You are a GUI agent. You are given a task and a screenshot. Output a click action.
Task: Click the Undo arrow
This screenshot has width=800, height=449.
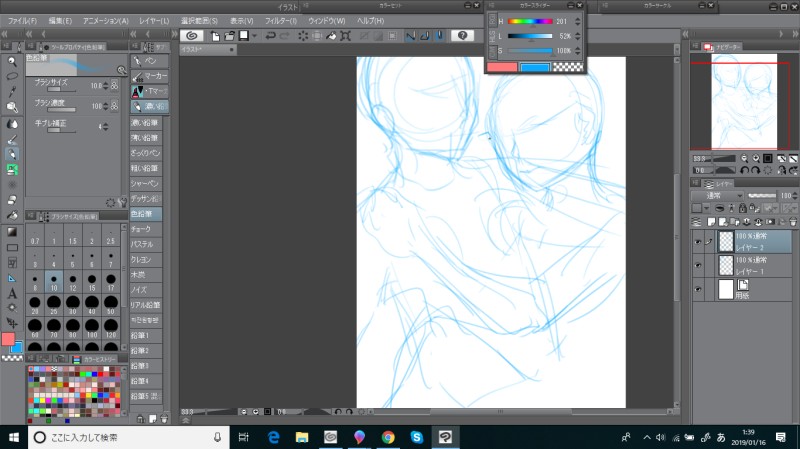[x=270, y=36]
